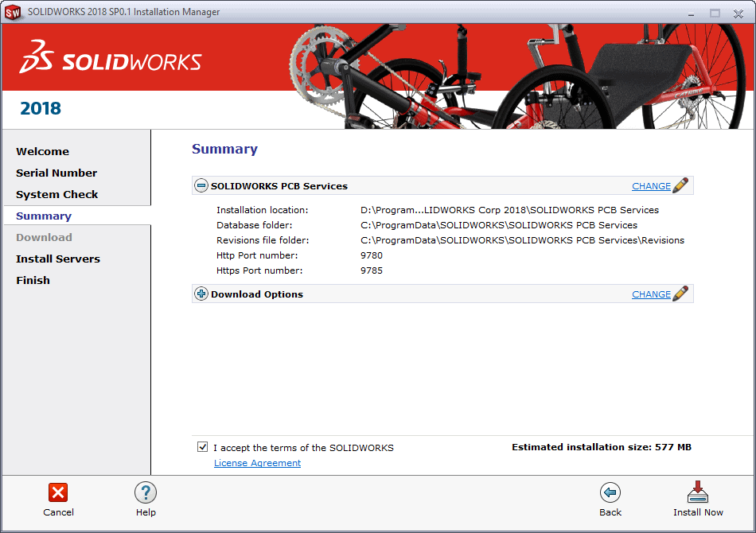The height and width of the screenshot is (533, 756).
Task: Open Help with the question mark icon
Action: pos(146,492)
